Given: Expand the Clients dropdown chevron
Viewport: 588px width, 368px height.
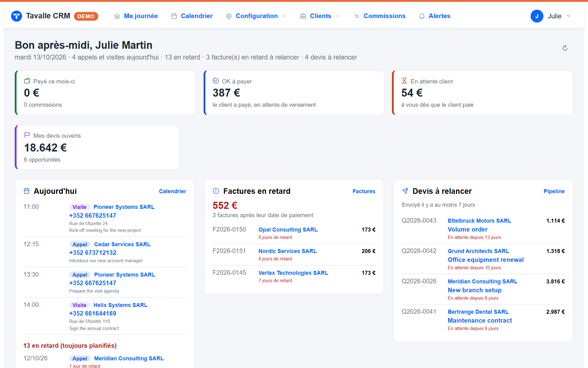Looking at the screenshot, I should pos(338,16).
